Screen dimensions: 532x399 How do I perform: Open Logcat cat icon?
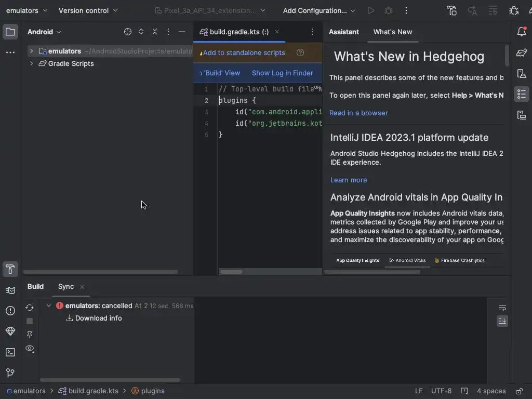[x=10, y=290]
